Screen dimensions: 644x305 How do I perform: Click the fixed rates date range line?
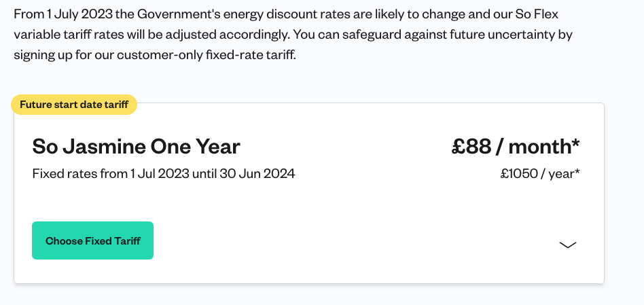coord(164,174)
